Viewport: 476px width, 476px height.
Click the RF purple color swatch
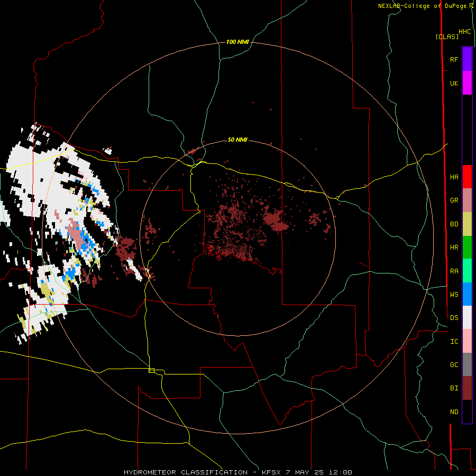467,59
